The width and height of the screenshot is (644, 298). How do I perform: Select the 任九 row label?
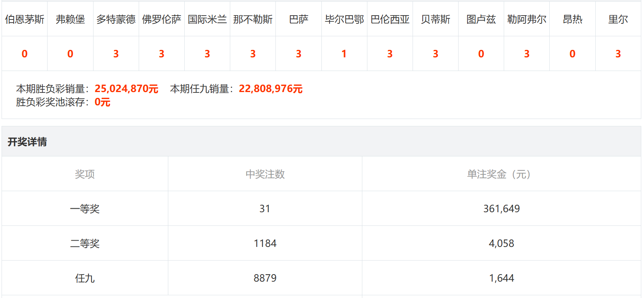click(x=85, y=278)
